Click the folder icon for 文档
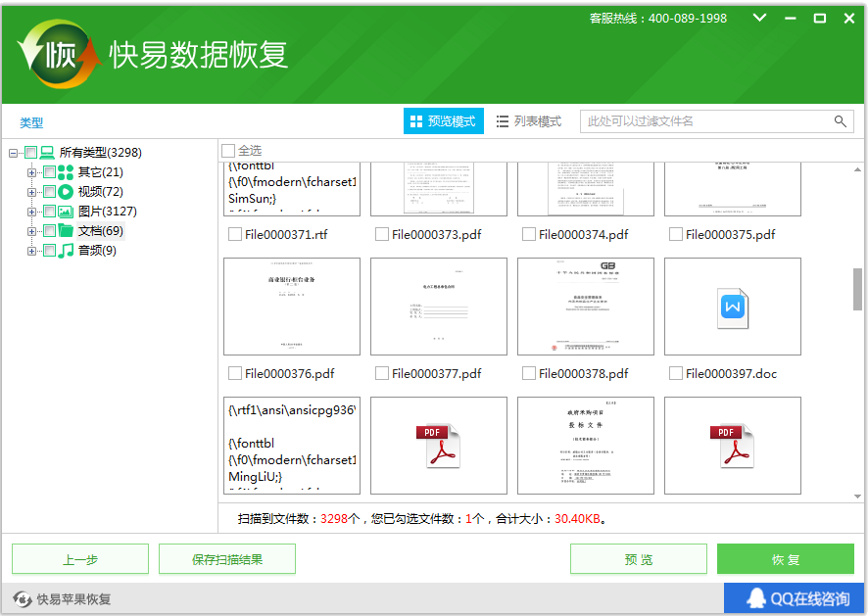The width and height of the screenshot is (868, 616). point(66,231)
